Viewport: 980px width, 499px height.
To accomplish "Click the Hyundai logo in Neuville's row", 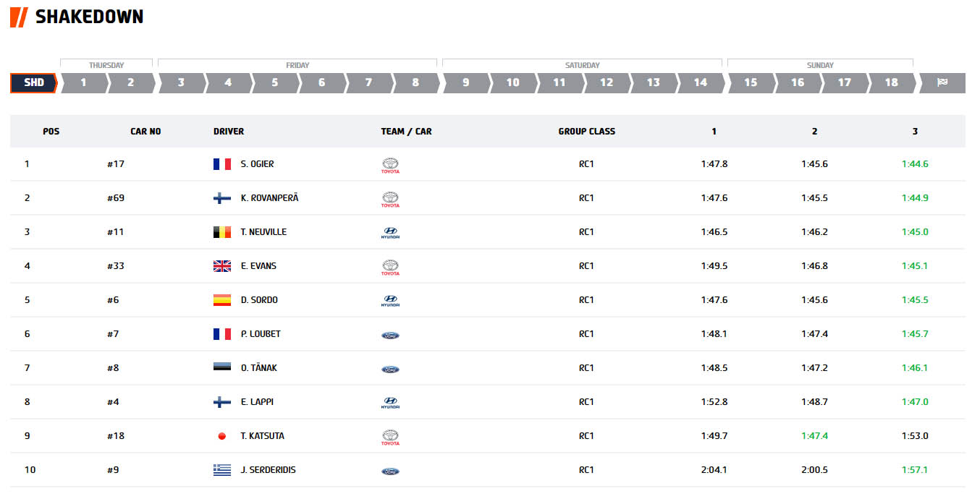I will pos(390,233).
